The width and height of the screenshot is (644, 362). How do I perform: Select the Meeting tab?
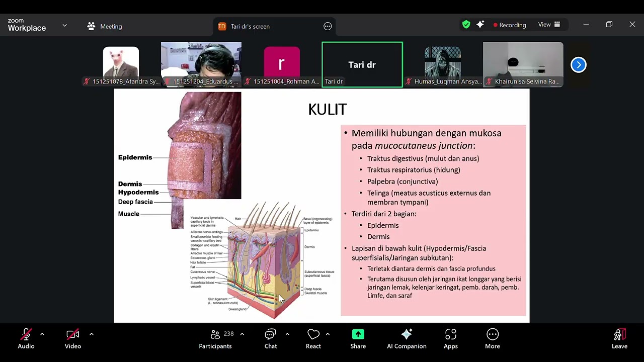[105, 26]
